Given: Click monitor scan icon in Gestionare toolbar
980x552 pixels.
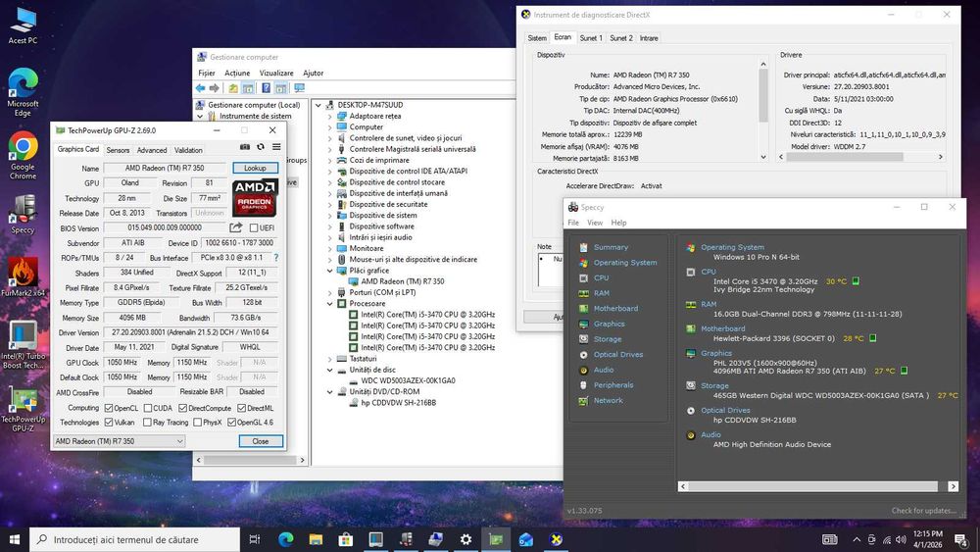Looking at the screenshot, I should 299,88.
